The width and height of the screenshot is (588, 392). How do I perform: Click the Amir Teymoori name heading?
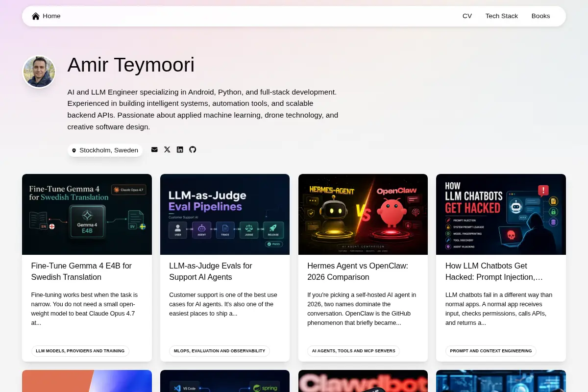(131, 65)
